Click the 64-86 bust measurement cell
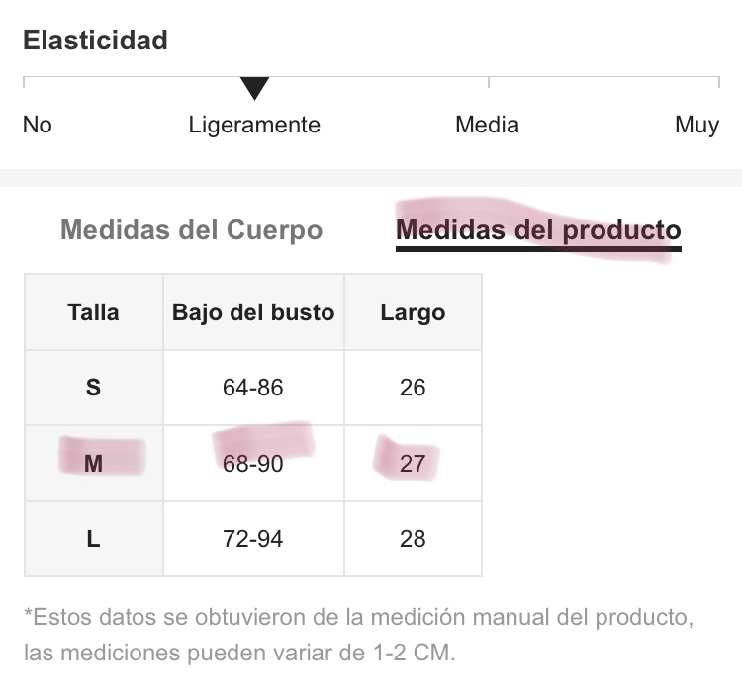Image resolution: width=742 pixels, height=700 pixels. point(253,388)
